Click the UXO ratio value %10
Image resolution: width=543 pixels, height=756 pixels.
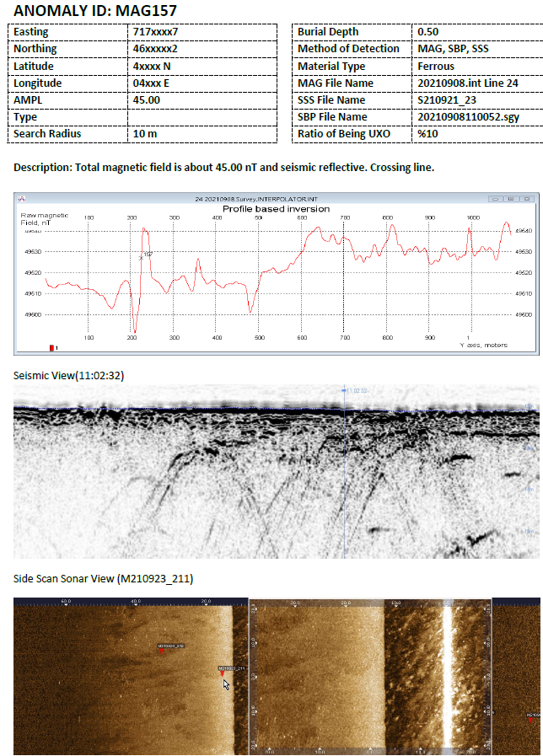tap(427, 133)
